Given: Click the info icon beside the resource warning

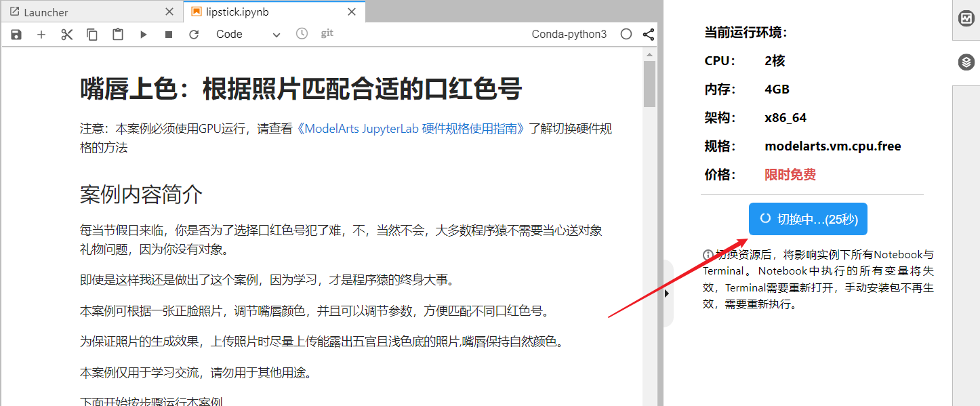Looking at the screenshot, I should pos(708,255).
